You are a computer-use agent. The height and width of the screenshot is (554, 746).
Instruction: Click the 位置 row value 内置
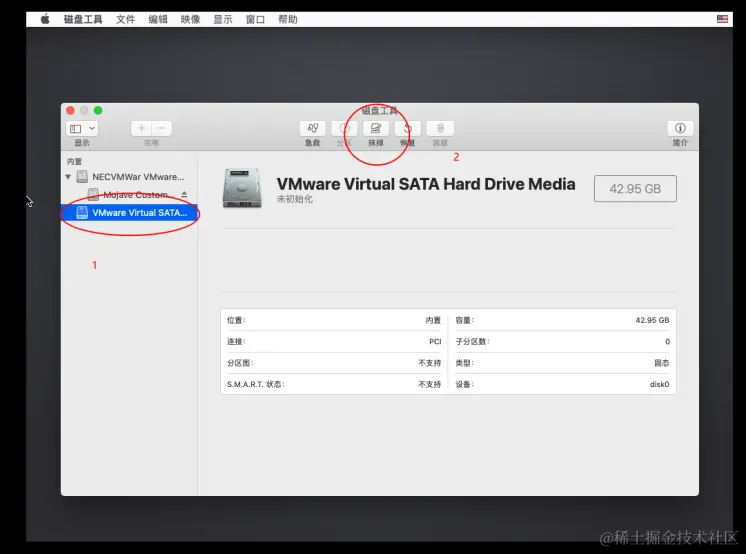pyautogui.click(x=433, y=320)
